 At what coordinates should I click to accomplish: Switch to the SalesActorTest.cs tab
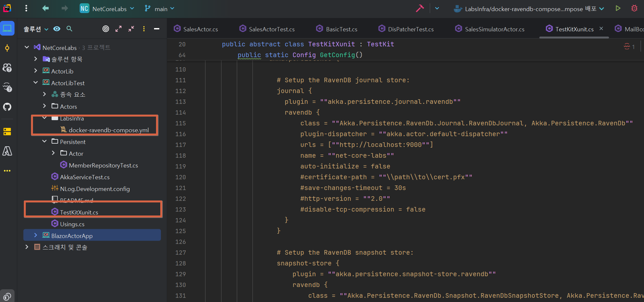tap(271, 29)
